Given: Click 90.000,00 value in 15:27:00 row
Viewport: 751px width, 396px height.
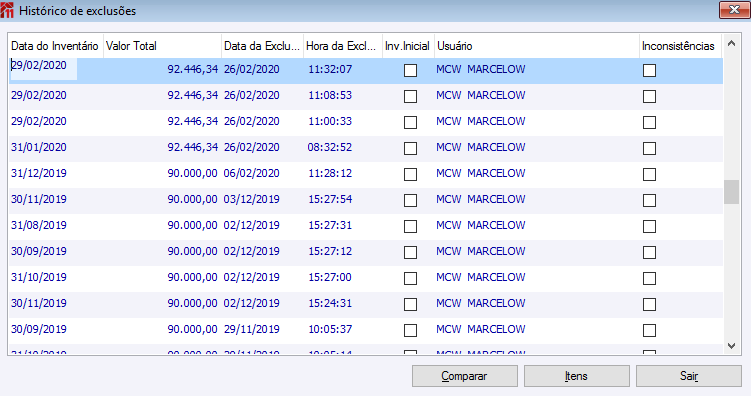Looking at the screenshot, I should point(193,277).
